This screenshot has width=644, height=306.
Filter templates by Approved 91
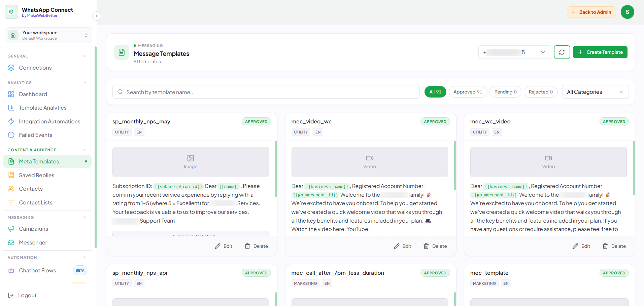pos(468,92)
